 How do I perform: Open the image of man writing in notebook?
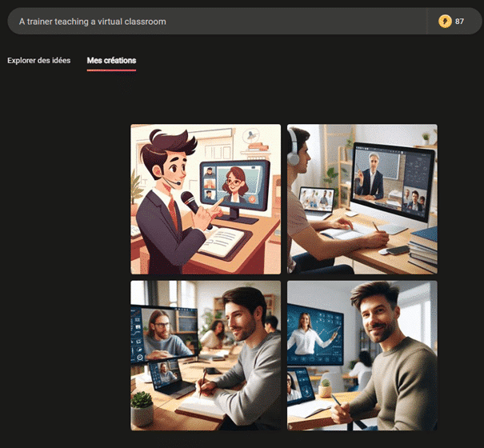pos(206,355)
